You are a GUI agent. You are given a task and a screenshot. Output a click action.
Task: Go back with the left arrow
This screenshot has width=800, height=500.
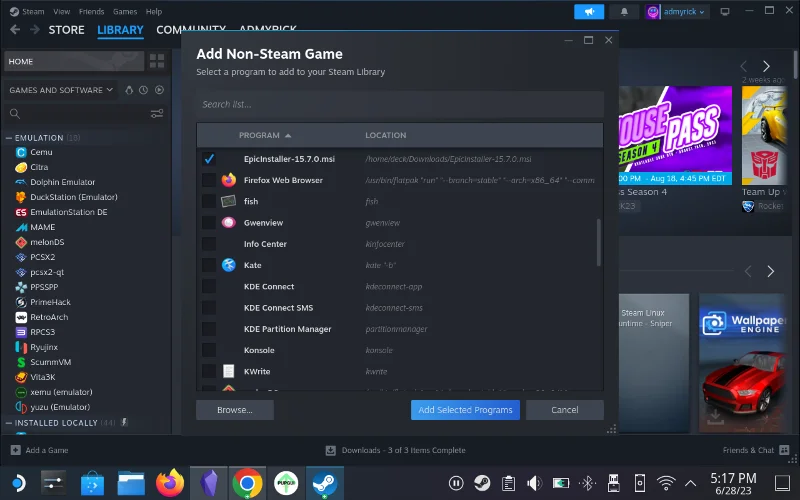[15, 30]
